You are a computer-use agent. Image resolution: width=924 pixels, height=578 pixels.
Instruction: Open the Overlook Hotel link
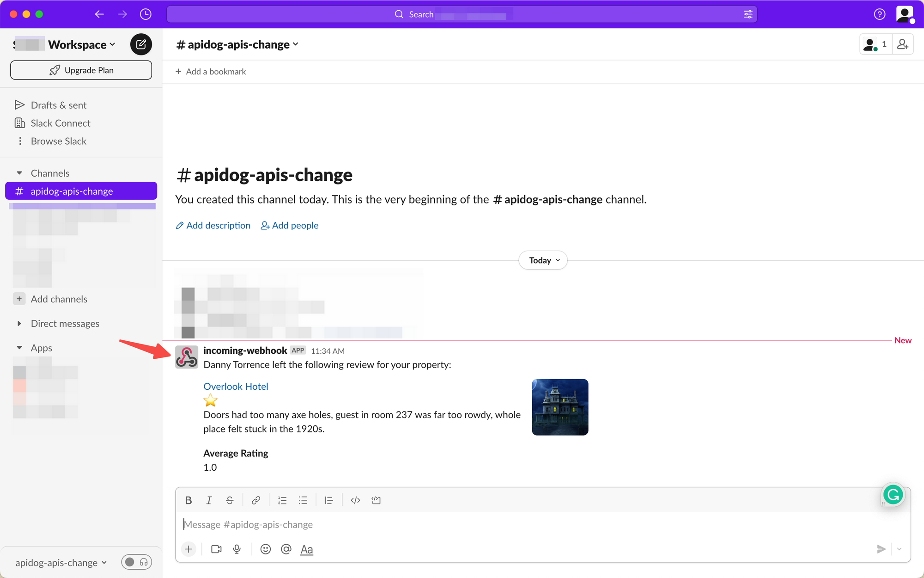coord(236,387)
